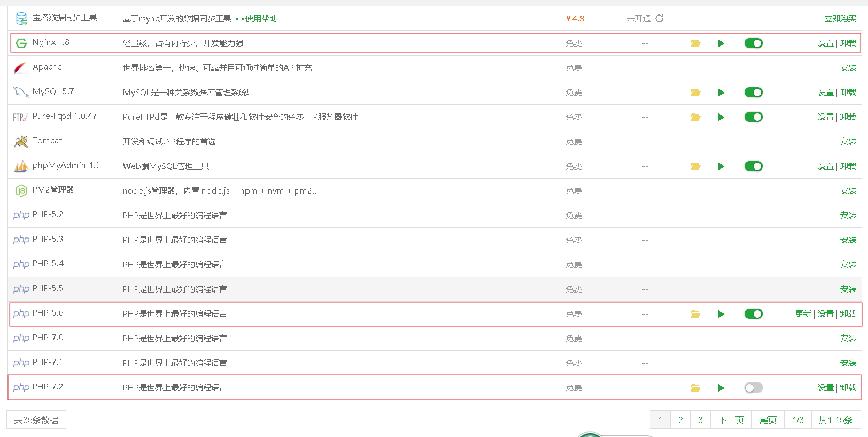Click the PM2管理器 node.js icon

click(x=21, y=191)
